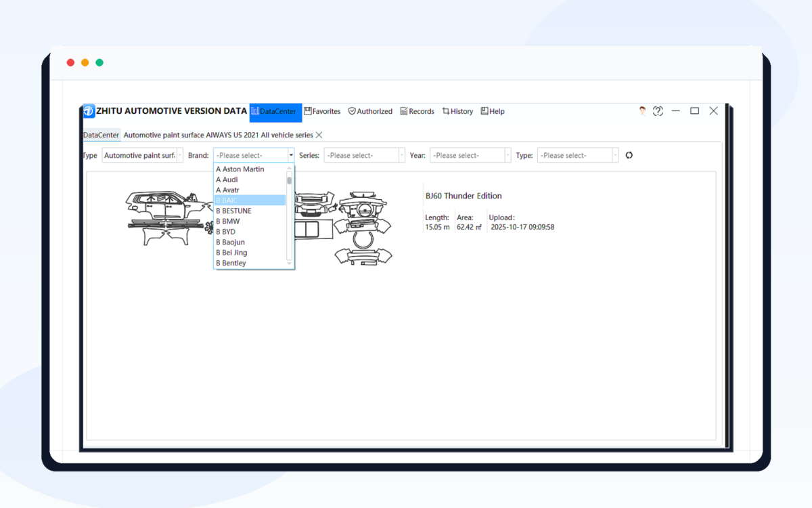Click the question mark support icon
The image size is (812, 508).
[658, 111]
